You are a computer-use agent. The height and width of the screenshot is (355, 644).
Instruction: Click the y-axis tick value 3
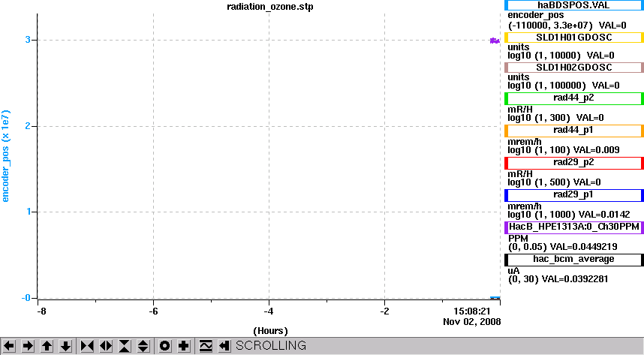[28, 40]
